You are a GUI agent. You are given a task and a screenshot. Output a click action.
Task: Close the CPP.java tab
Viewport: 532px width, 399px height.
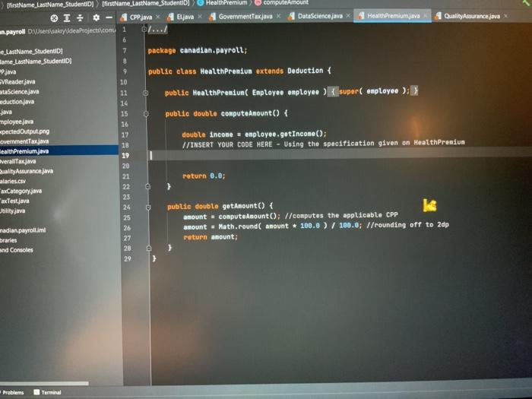(158, 17)
